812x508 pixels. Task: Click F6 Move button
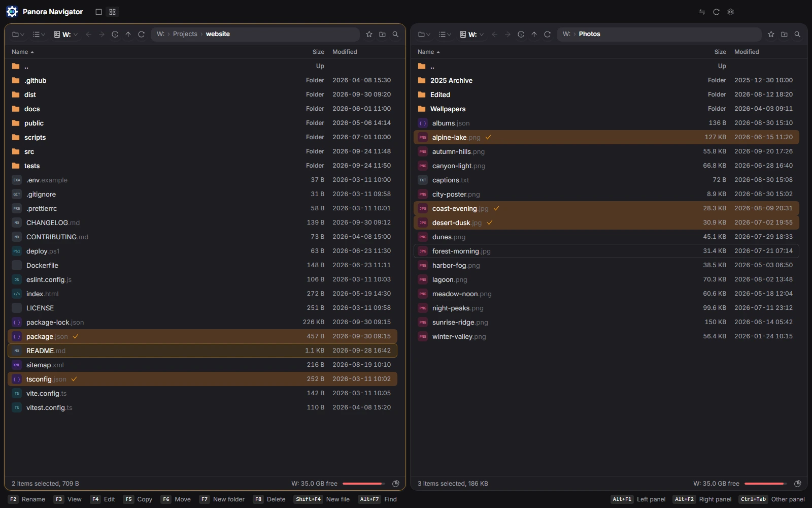tap(176, 499)
